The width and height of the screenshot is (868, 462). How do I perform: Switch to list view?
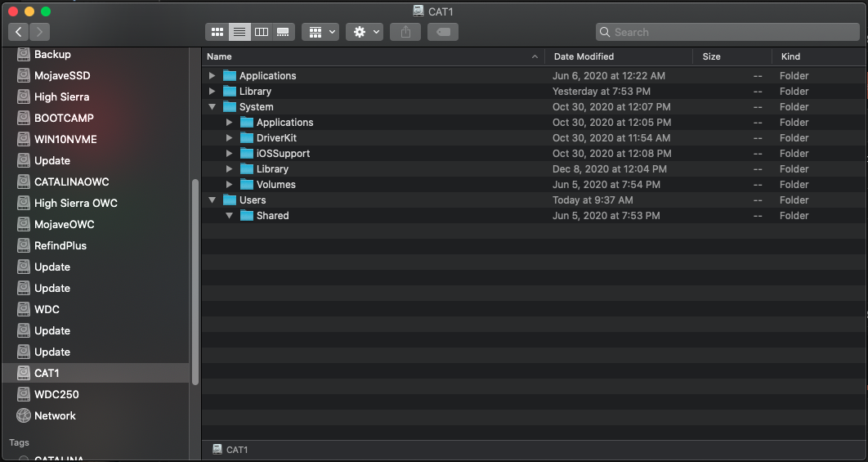(239, 32)
